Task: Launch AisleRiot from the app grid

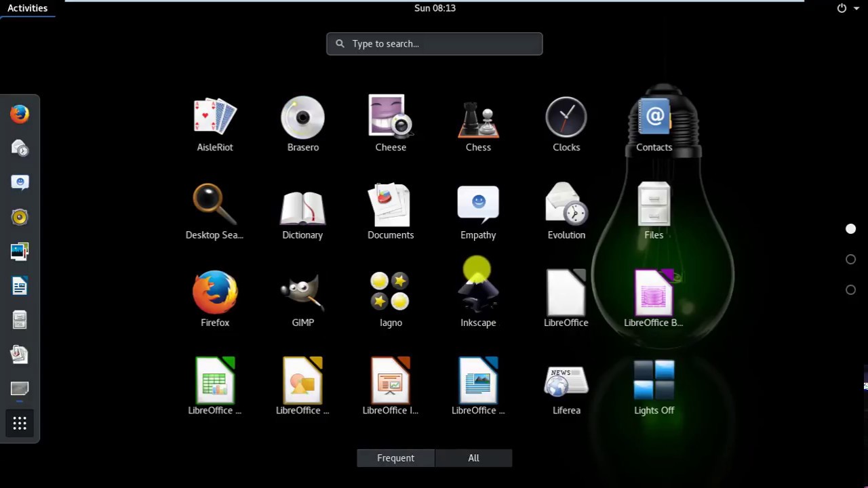Action: click(x=215, y=124)
